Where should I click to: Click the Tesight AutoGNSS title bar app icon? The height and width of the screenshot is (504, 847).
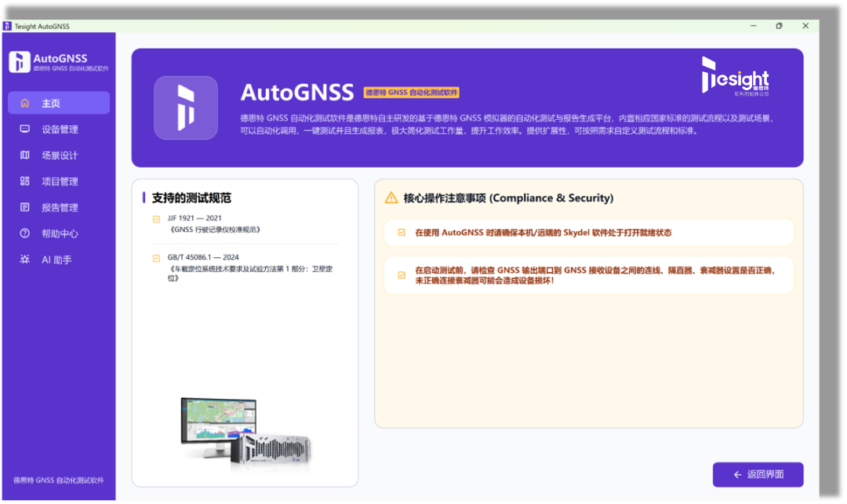7,26
